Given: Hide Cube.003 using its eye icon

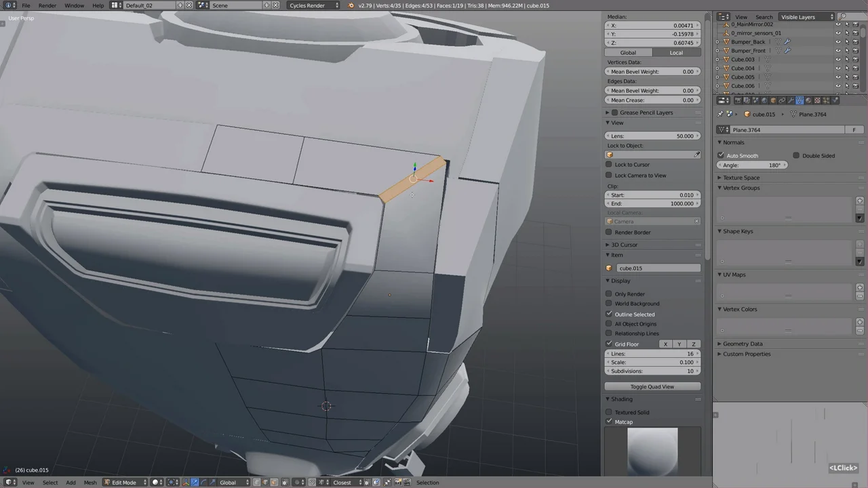Looking at the screenshot, I should tap(838, 60).
